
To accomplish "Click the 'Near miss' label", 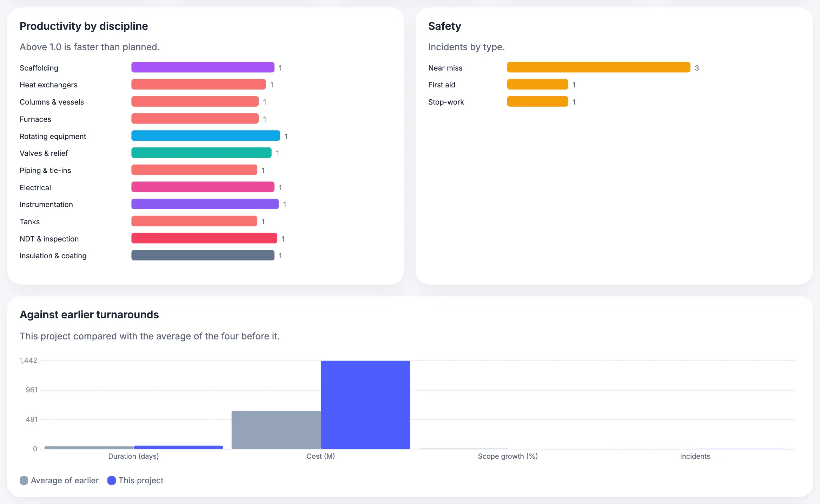I will [445, 68].
